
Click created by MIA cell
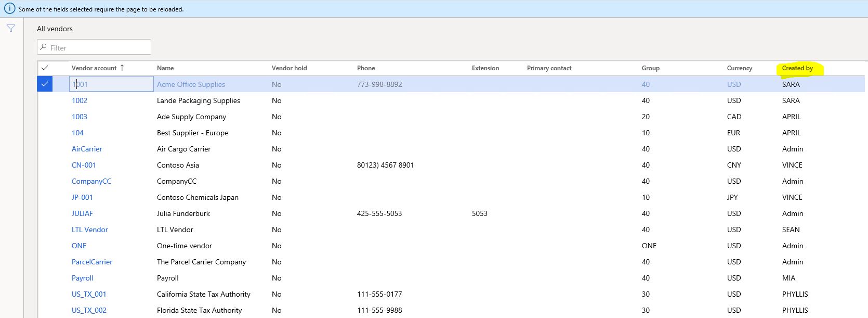(788, 278)
